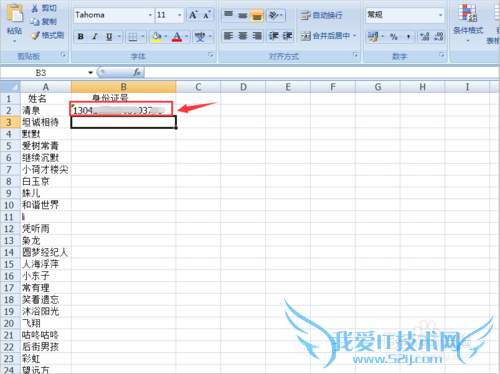The image size is (500, 374).
Task: Open clipboard group dialog launcher
Action: (x=63, y=55)
